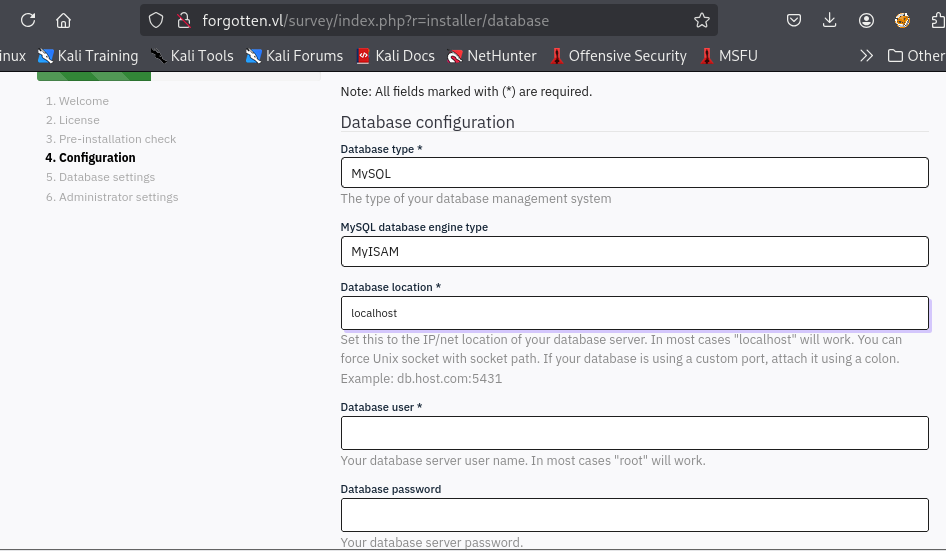The width and height of the screenshot is (946, 551).
Task: Open the Pocket save icon
Action: pyautogui.click(x=793, y=20)
